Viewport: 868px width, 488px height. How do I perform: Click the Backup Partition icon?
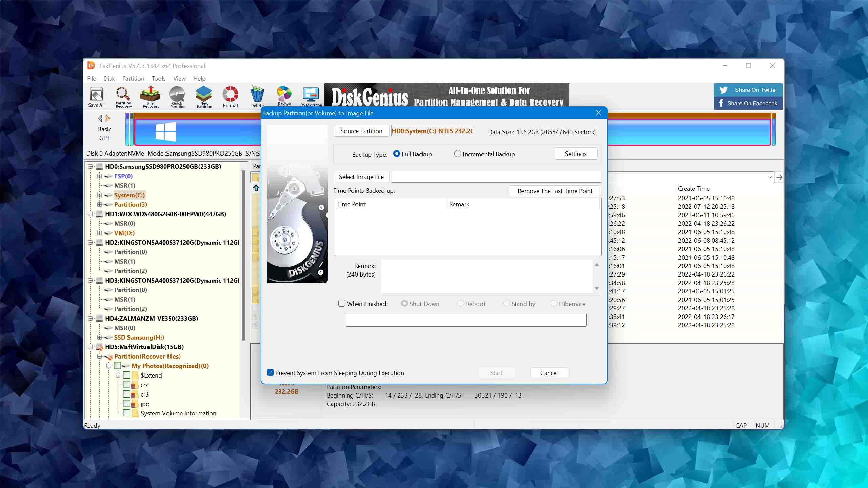tap(284, 97)
